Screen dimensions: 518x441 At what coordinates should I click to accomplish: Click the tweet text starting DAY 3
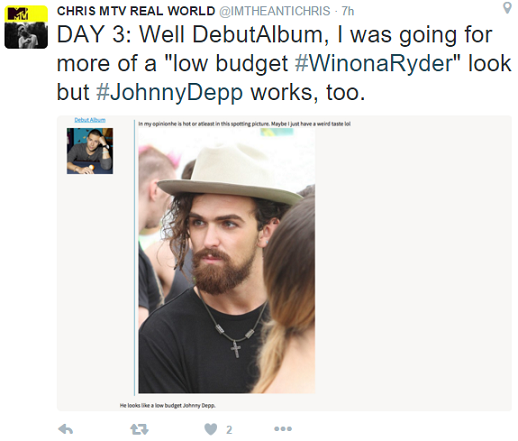pyautogui.click(x=284, y=63)
